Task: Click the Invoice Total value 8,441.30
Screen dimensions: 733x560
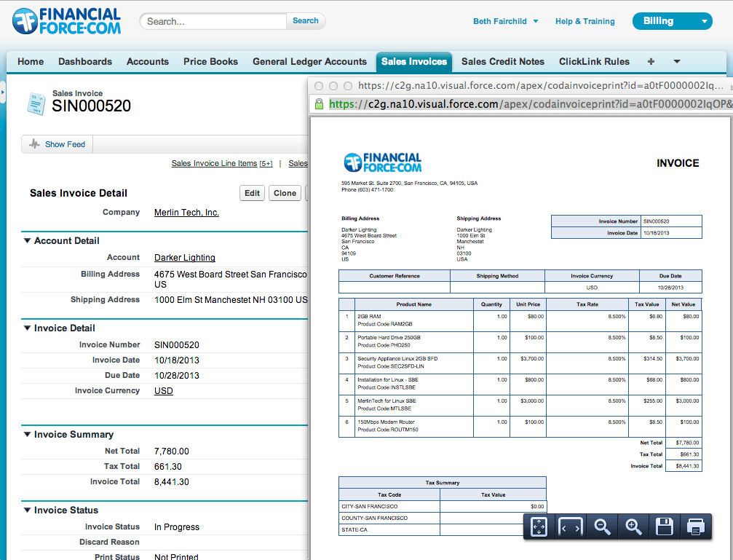Action: 172,482
